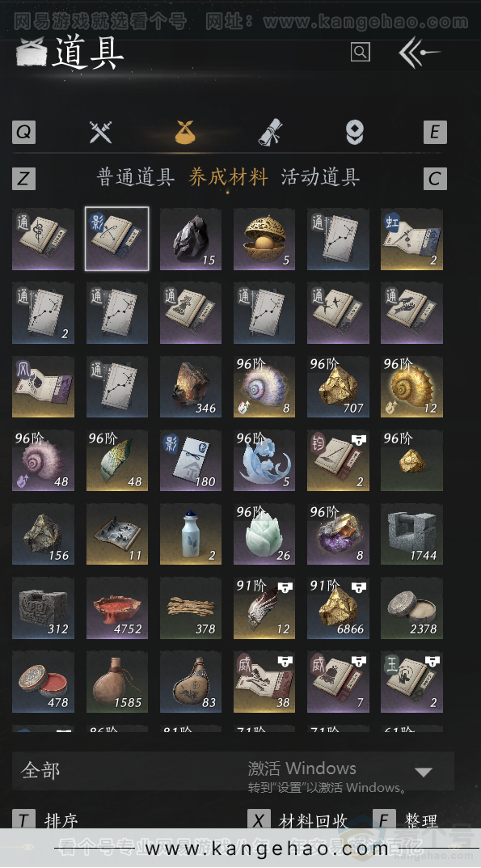Click the red bowl item showing 4752
Viewport: 481px width, 868px height.
116,608
